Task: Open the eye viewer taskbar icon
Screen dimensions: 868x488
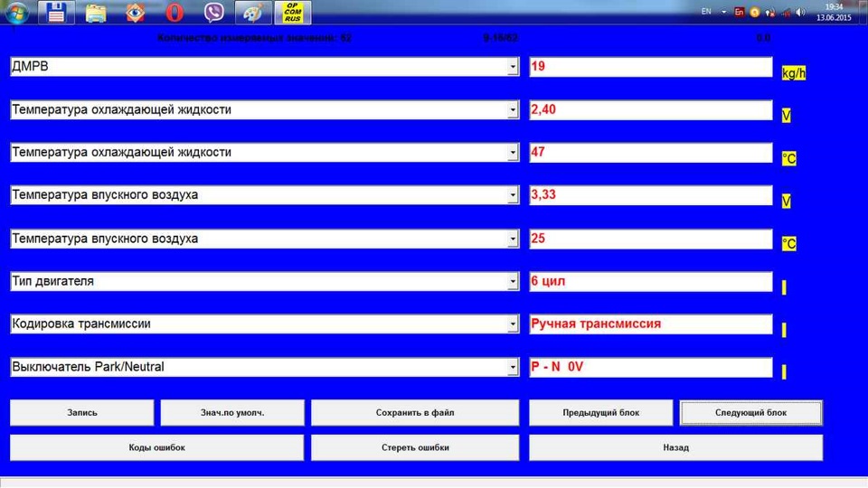Action: pyautogui.click(x=135, y=12)
